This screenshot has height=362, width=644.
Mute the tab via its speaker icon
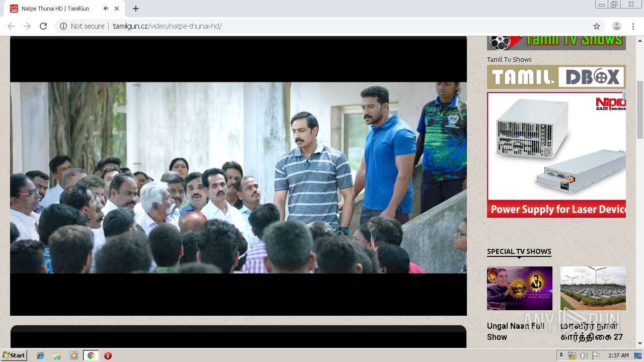point(106,9)
